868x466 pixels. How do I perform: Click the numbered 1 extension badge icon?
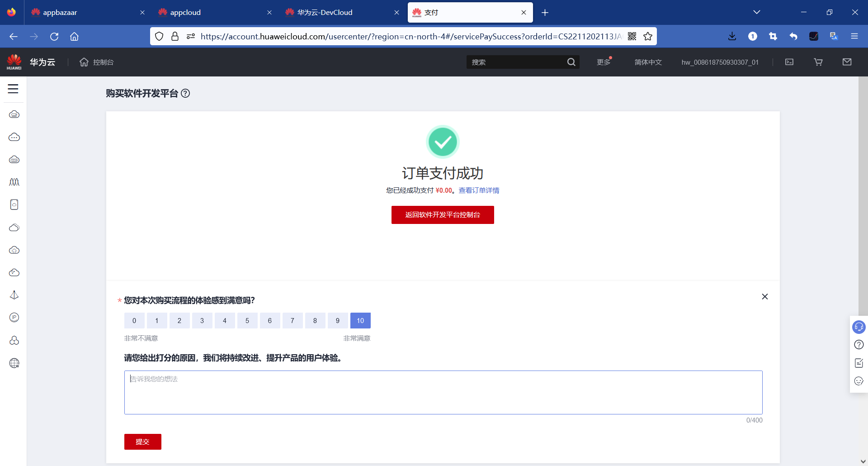click(x=753, y=36)
